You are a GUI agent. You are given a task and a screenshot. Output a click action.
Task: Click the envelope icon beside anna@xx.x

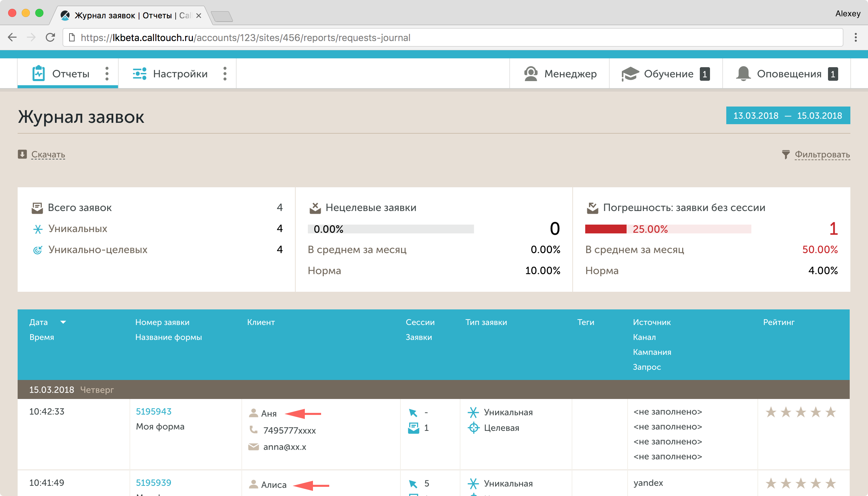click(253, 446)
